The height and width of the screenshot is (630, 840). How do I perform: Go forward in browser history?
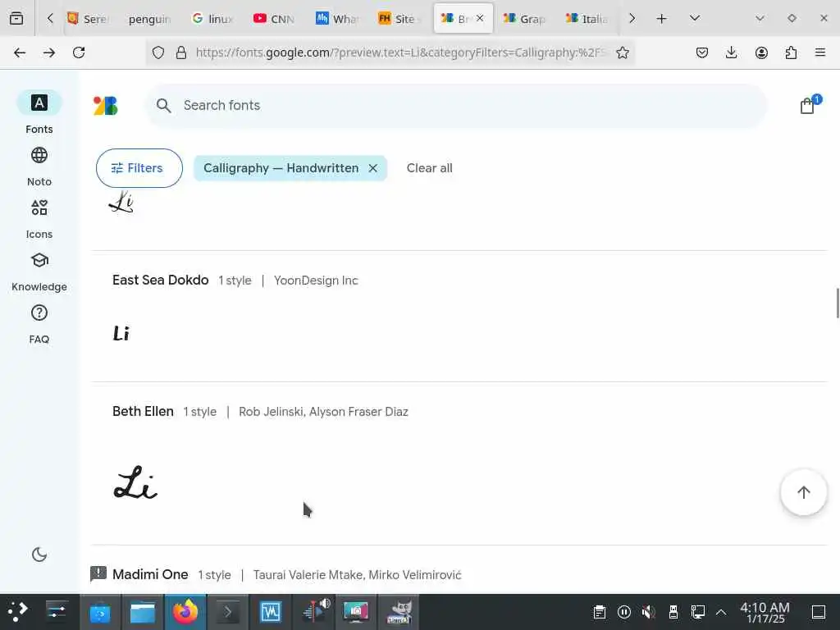click(49, 52)
